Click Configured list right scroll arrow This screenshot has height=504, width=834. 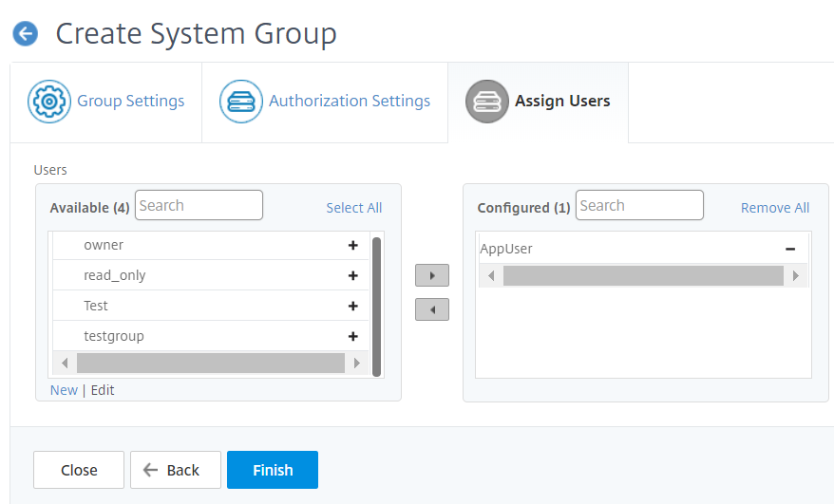click(796, 275)
